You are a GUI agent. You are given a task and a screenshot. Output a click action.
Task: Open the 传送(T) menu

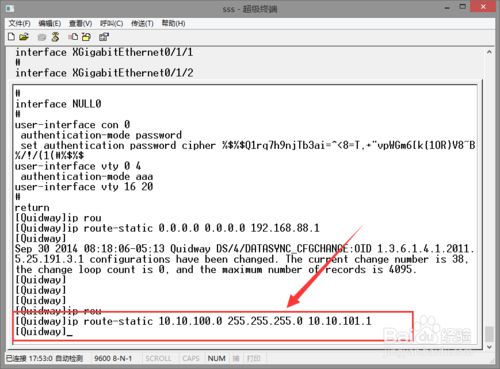(142, 23)
